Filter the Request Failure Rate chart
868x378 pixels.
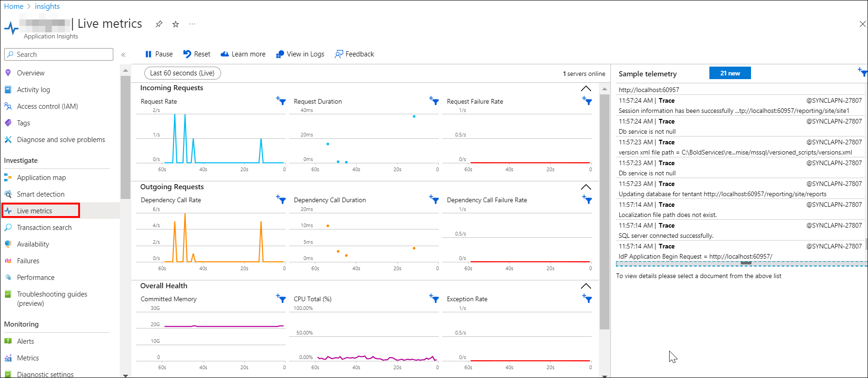(x=587, y=100)
